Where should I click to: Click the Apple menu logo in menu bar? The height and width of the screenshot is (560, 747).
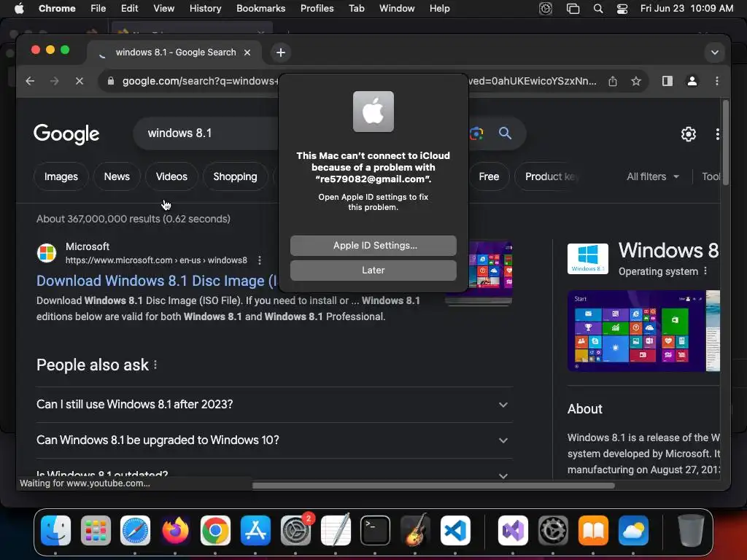(x=19, y=8)
